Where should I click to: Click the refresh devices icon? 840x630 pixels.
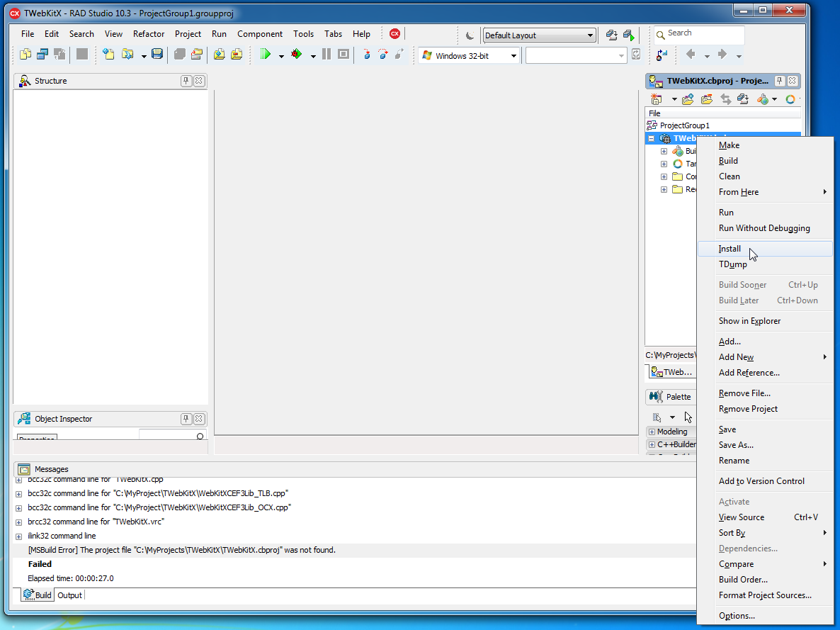pyautogui.click(x=636, y=55)
